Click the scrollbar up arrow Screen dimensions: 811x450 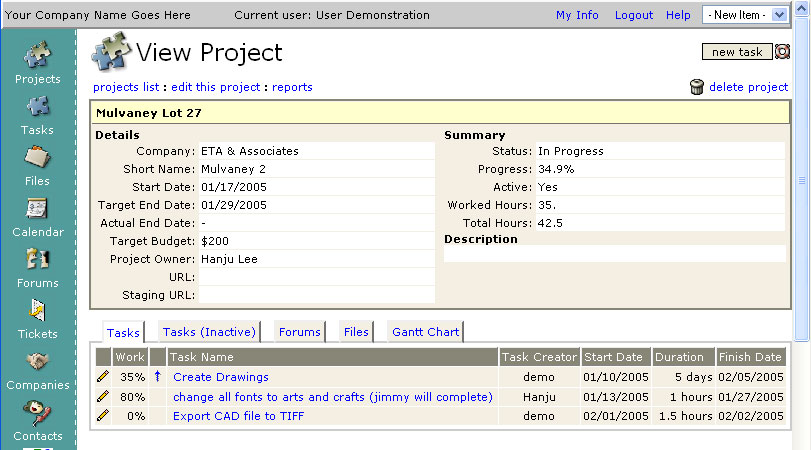pyautogui.click(x=802, y=9)
